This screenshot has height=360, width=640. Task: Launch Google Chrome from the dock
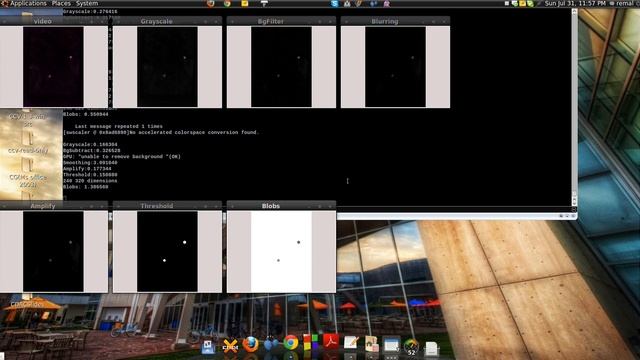(x=291, y=343)
